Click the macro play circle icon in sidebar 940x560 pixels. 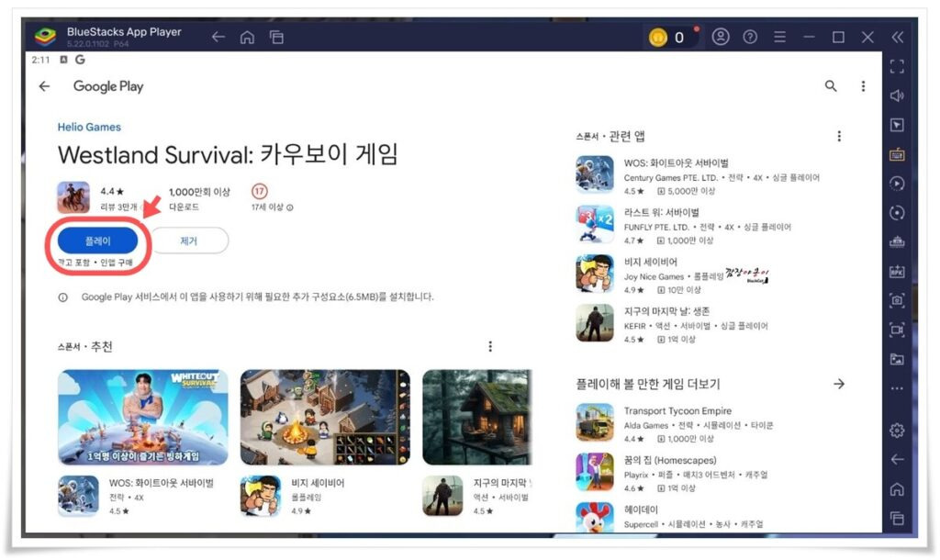897,184
